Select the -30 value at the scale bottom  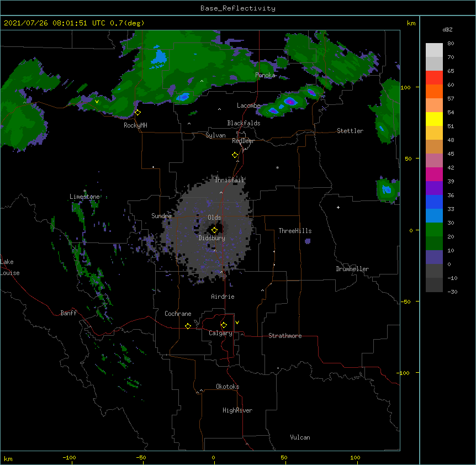pyautogui.click(x=452, y=292)
